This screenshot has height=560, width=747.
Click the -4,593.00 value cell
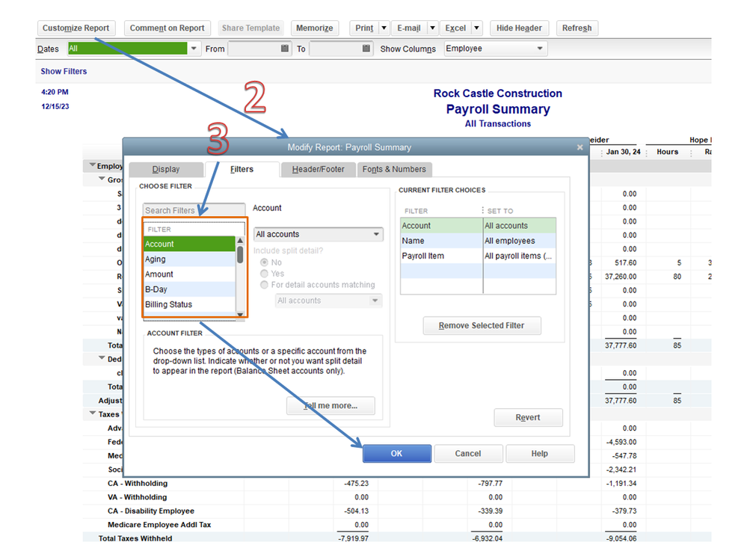point(621,443)
